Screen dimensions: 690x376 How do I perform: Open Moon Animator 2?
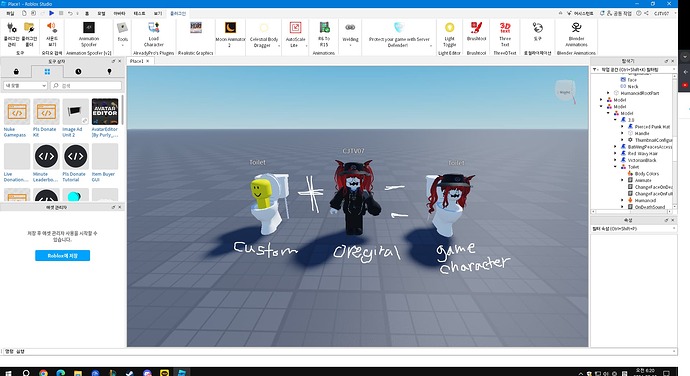pyautogui.click(x=230, y=34)
